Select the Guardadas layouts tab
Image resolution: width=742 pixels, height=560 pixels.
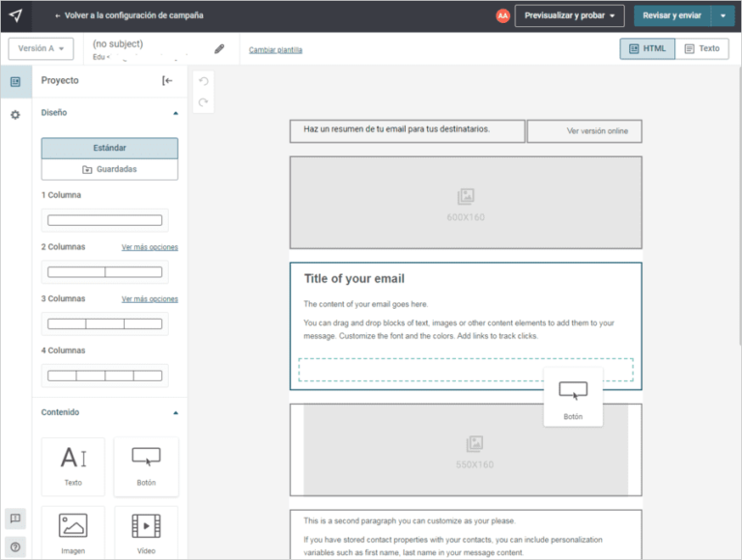(110, 169)
